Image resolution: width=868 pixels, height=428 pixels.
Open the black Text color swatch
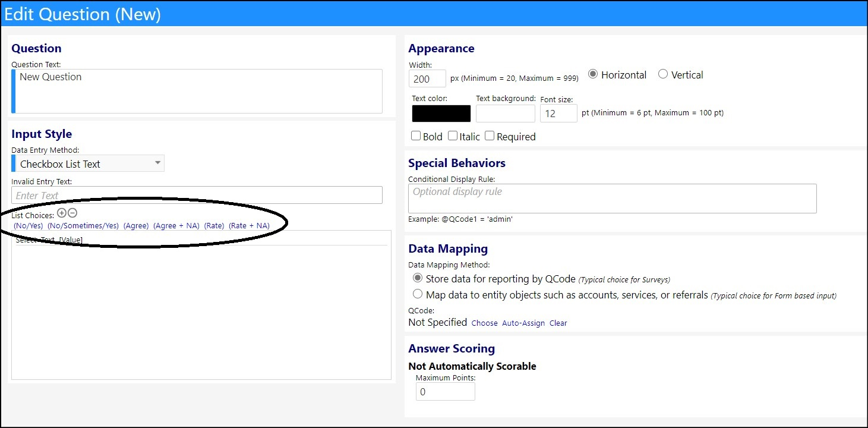click(441, 114)
